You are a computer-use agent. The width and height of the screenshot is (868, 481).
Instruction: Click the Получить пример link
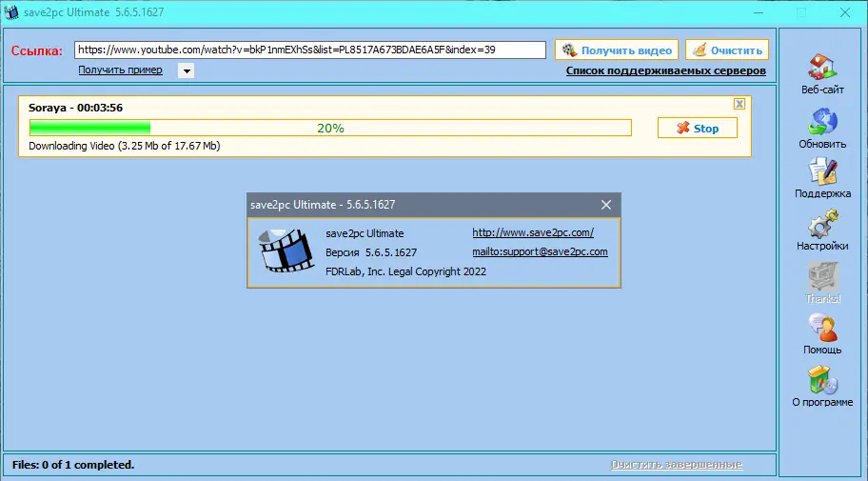pos(120,70)
